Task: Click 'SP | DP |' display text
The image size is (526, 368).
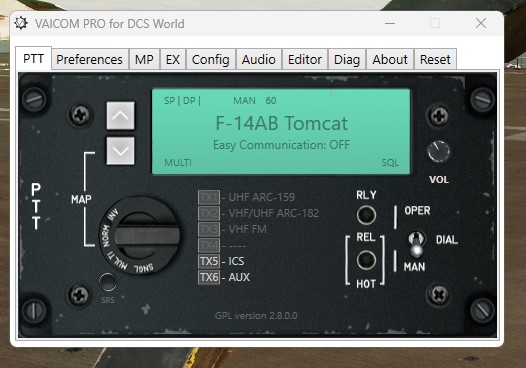Action: click(182, 101)
